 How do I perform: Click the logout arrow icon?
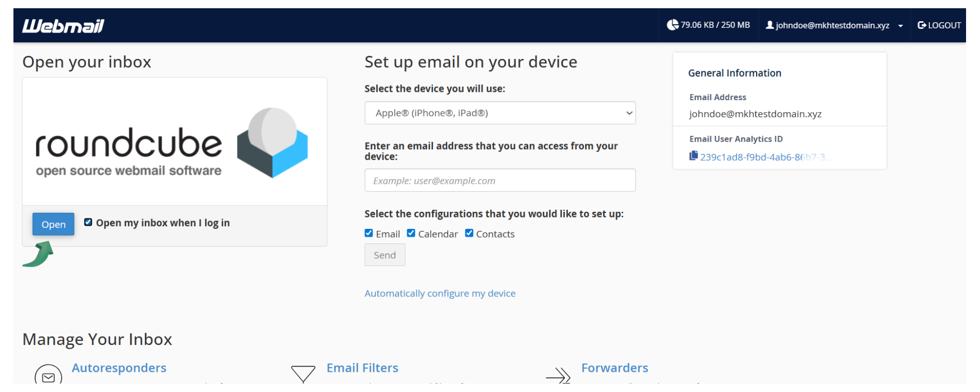pyautogui.click(x=922, y=25)
